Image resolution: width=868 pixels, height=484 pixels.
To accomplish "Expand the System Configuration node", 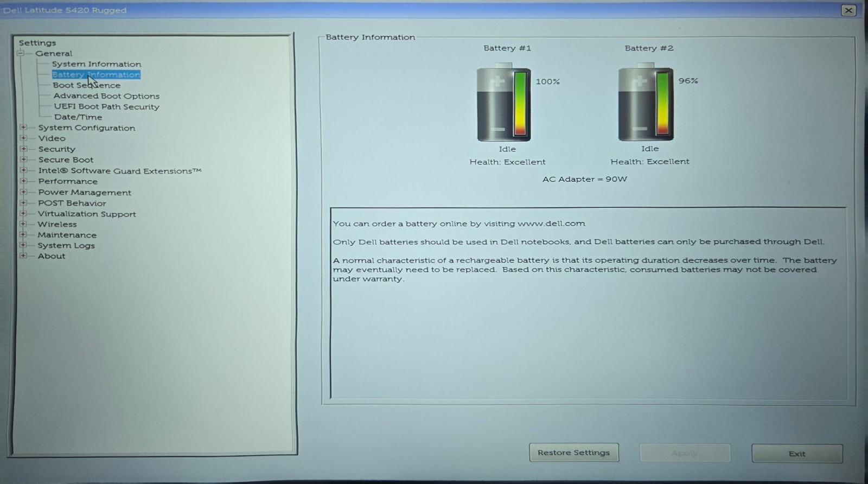I will coord(23,128).
